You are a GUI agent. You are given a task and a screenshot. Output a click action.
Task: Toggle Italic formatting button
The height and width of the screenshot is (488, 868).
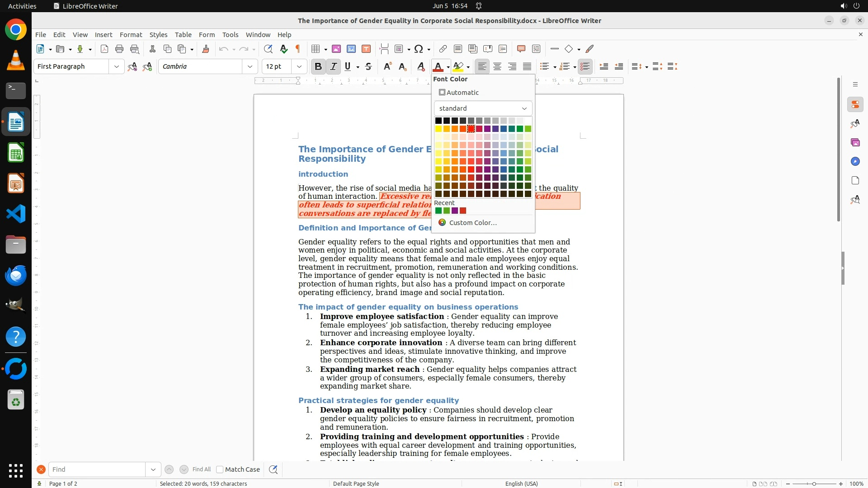pyautogui.click(x=334, y=66)
